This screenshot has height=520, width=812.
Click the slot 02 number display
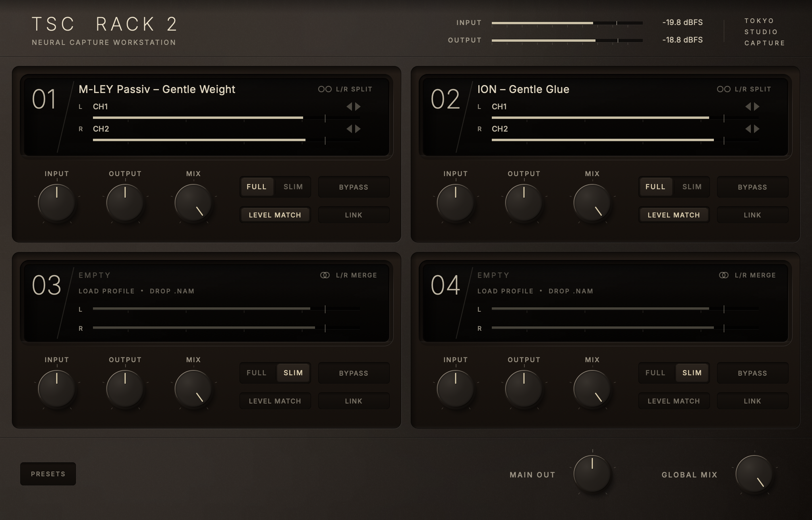(x=445, y=99)
